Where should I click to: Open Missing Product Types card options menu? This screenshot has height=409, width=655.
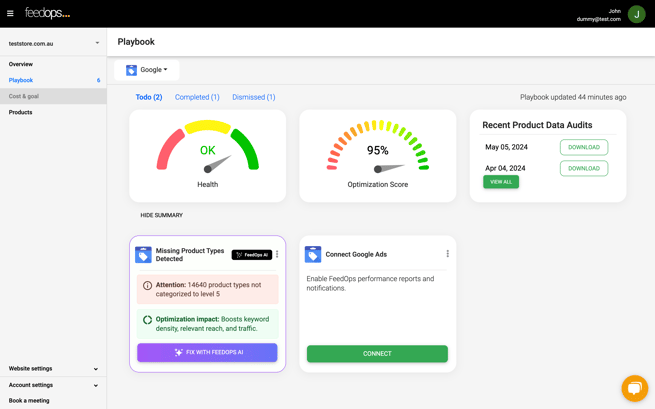tap(277, 254)
